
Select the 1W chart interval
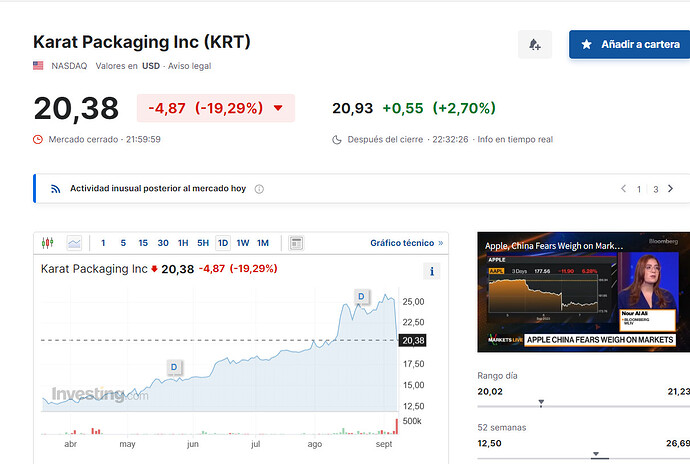pos(243,243)
